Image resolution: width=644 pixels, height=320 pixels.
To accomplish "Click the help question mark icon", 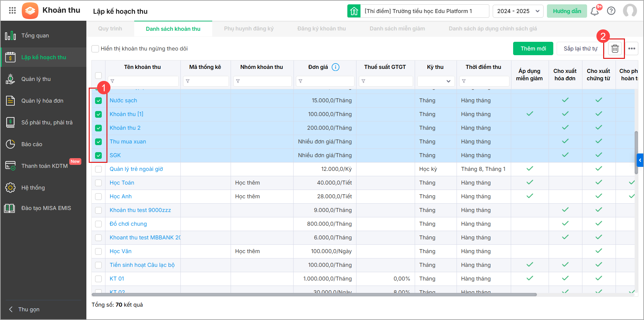I will [x=611, y=11].
